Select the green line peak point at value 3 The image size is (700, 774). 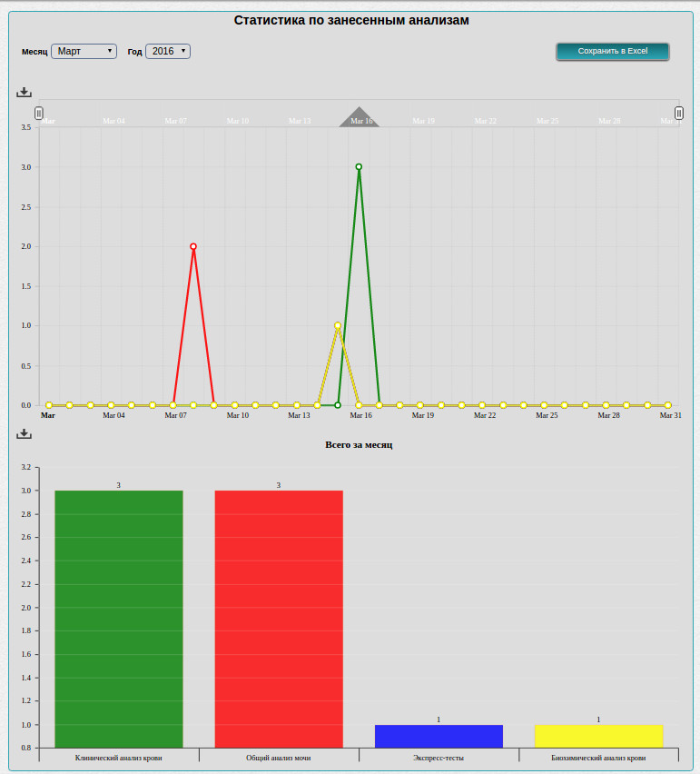point(359,167)
